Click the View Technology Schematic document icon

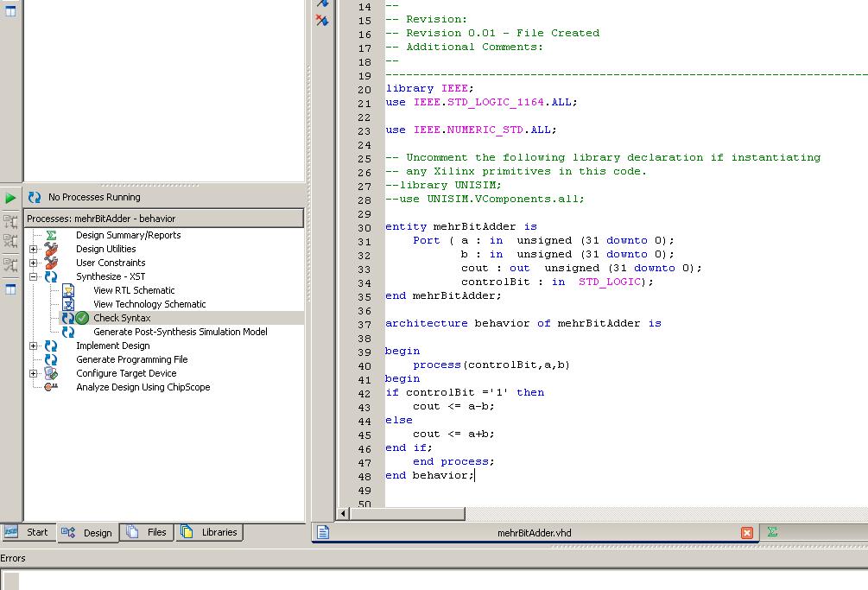click(68, 304)
